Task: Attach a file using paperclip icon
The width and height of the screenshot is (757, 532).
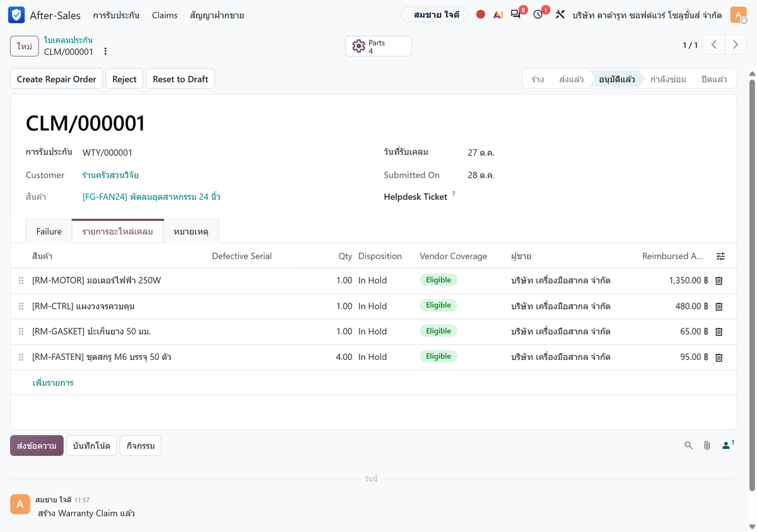Action: click(707, 446)
